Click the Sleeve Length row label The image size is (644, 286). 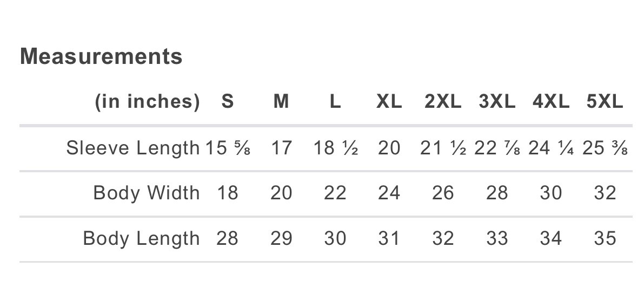pos(133,147)
